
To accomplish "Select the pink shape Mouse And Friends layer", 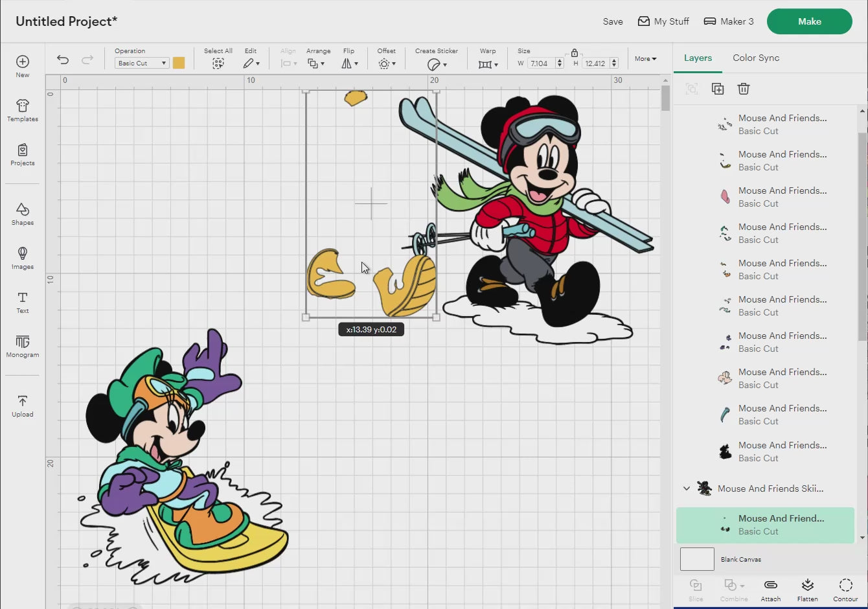I will (x=766, y=197).
